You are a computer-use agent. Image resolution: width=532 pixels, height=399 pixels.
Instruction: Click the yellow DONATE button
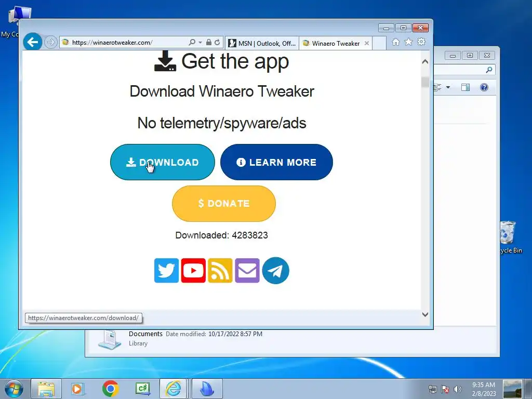tap(224, 204)
